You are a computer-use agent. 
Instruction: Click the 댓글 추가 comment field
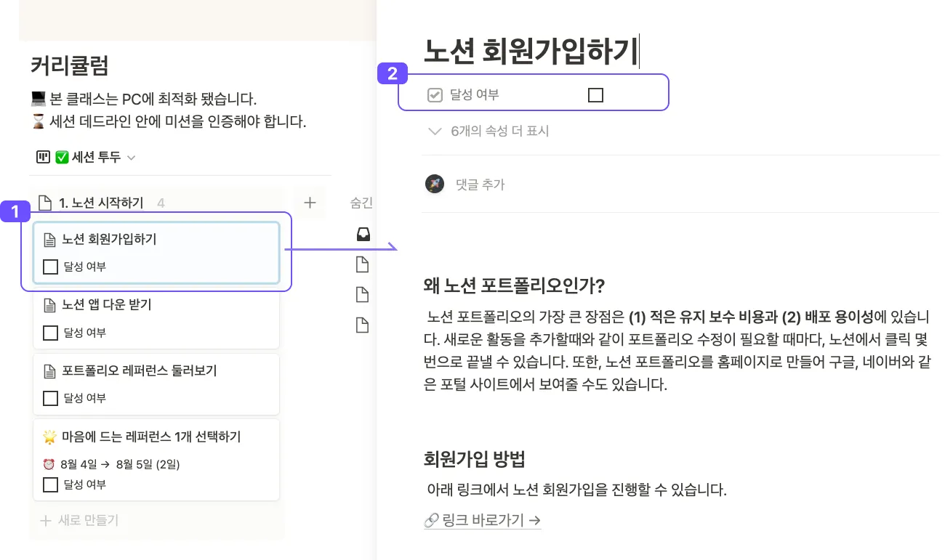coord(480,184)
